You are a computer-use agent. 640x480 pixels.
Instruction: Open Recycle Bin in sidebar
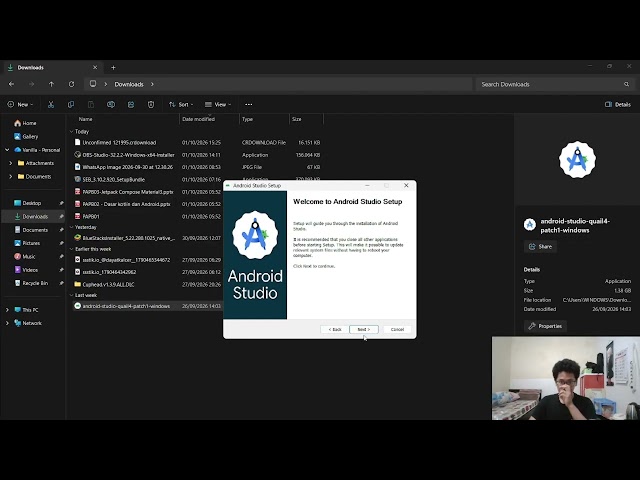pos(33,283)
